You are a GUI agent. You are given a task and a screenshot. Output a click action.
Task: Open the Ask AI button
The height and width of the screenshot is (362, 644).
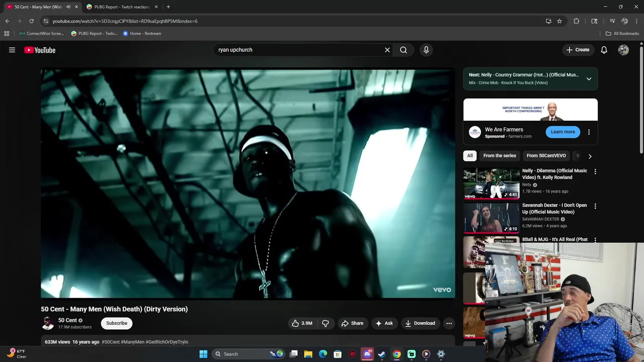point(384,323)
